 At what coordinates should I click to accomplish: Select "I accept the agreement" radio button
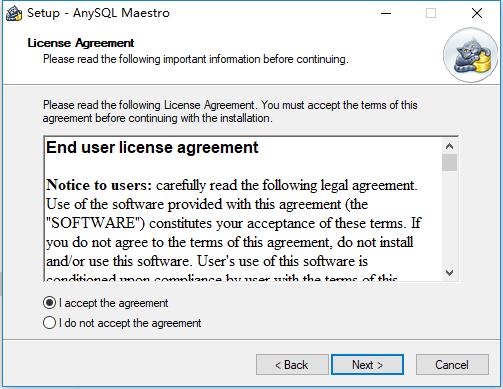[49, 303]
